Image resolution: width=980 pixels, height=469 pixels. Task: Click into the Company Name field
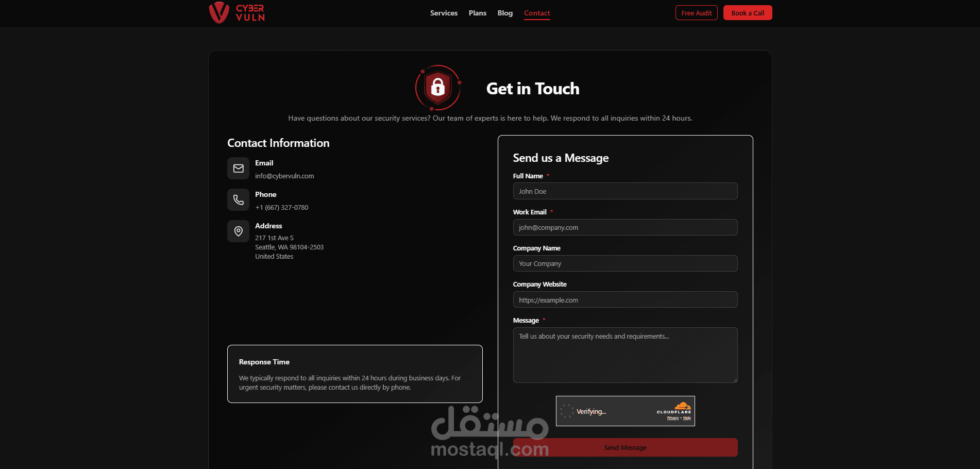(x=626, y=263)
